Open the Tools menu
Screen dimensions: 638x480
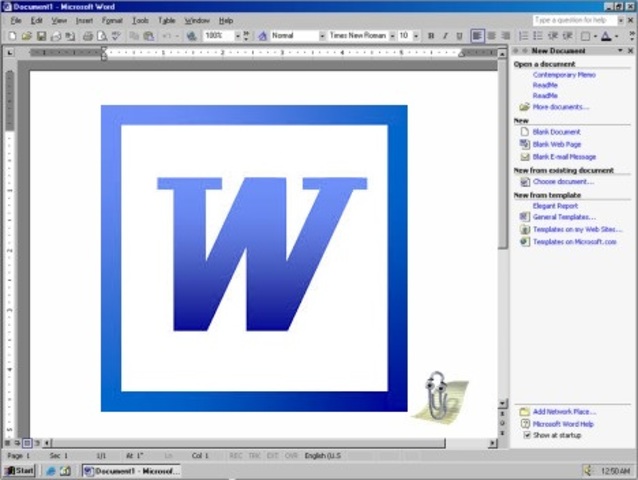pos(140,20)
